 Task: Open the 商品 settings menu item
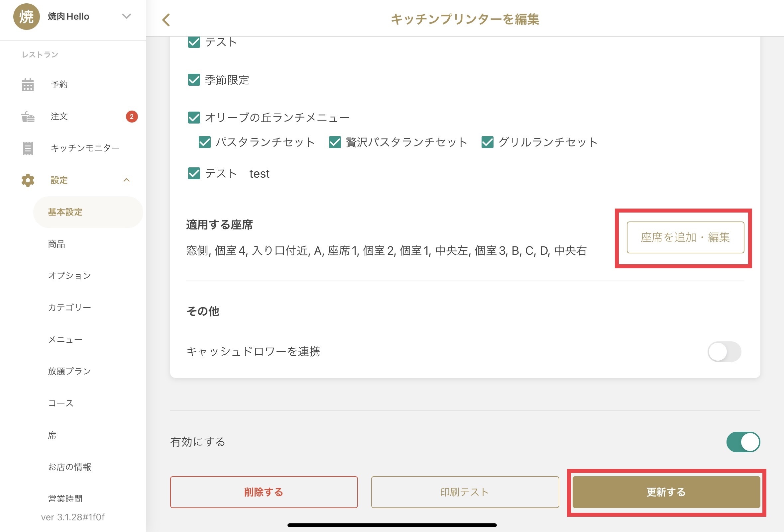pyautogui.click(x=56, y=244)
